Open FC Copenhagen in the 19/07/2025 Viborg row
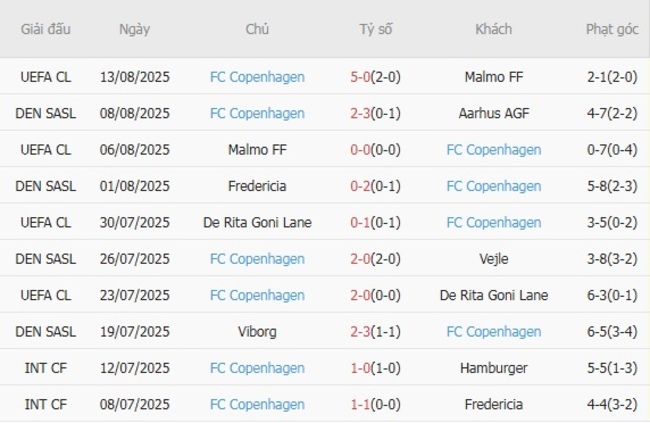Screen dimensions: 650x423 (493, 332)
